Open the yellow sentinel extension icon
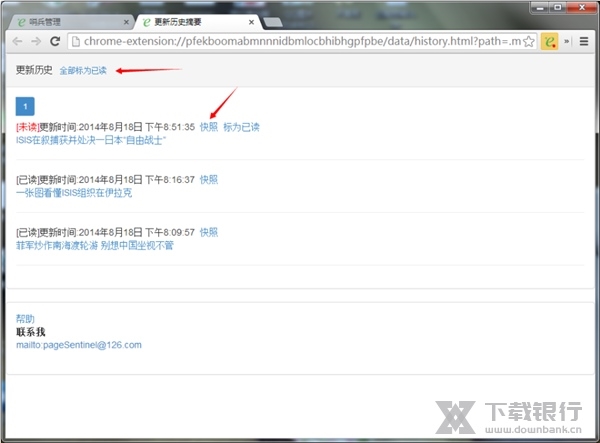Image resolution: width=600 pixels, height=443 pixels. click(x=549, y=41)
